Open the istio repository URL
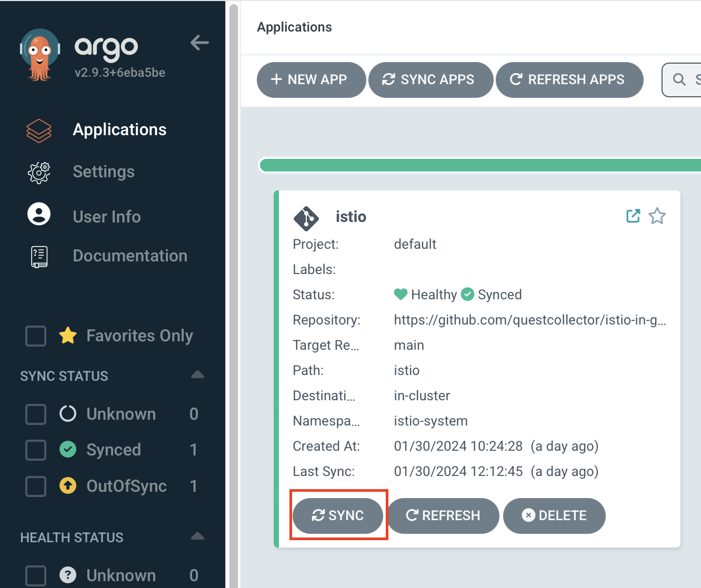 click(530, 320)
